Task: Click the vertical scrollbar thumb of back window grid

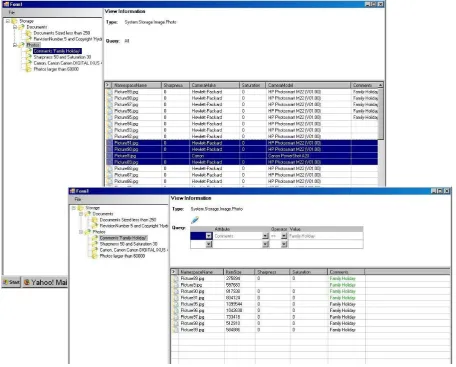Action: point(380,113)
